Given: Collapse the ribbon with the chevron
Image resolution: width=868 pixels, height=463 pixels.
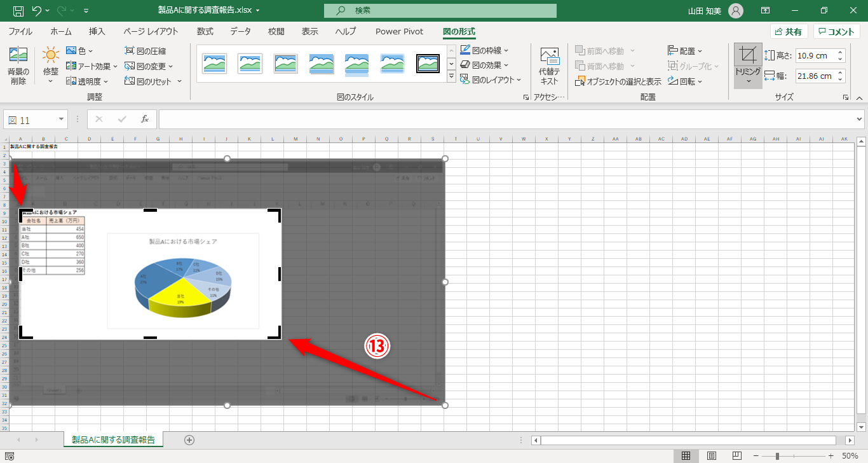Looking at the screenshot, I should [x=859, y=98].
